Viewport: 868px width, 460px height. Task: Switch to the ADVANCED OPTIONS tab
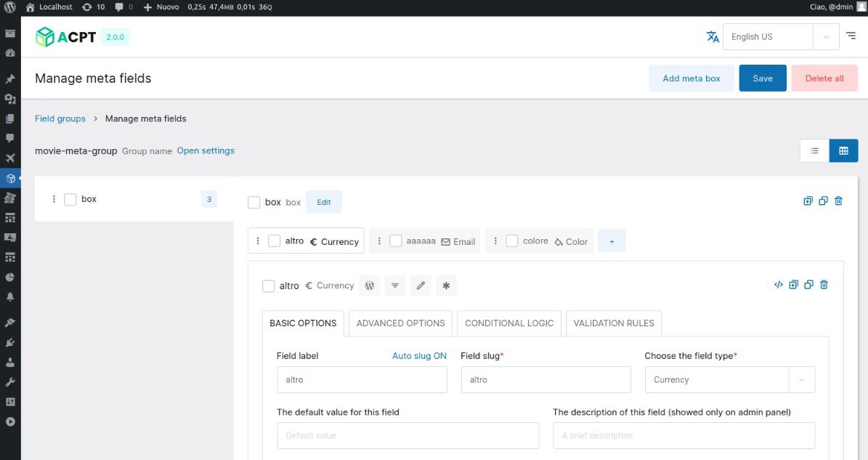400,323
